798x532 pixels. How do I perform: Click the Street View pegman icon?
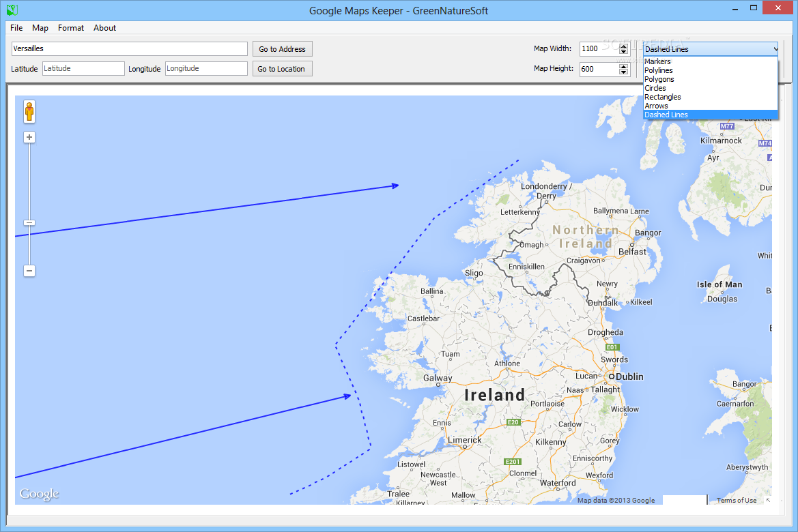[x=29, y=111]
